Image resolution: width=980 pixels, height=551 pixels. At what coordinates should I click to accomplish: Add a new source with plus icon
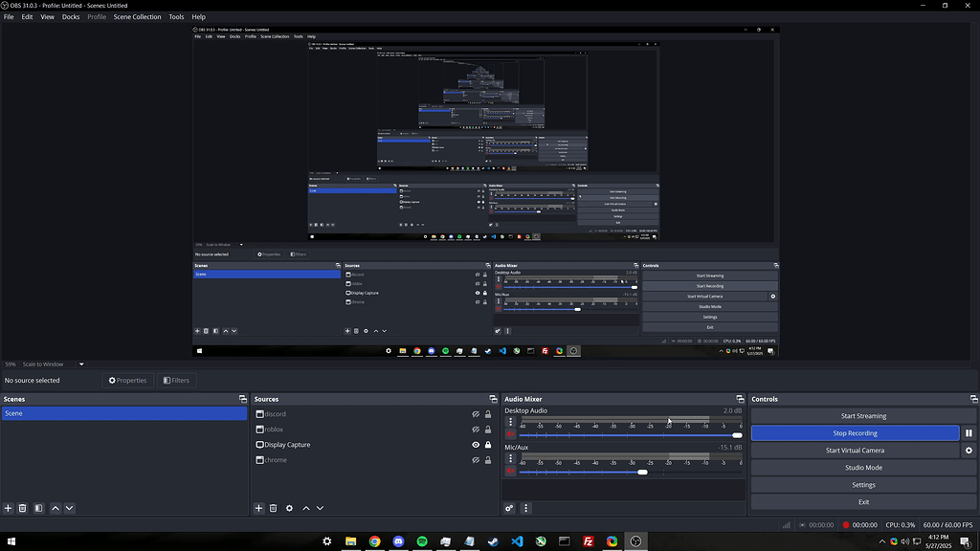258,508
